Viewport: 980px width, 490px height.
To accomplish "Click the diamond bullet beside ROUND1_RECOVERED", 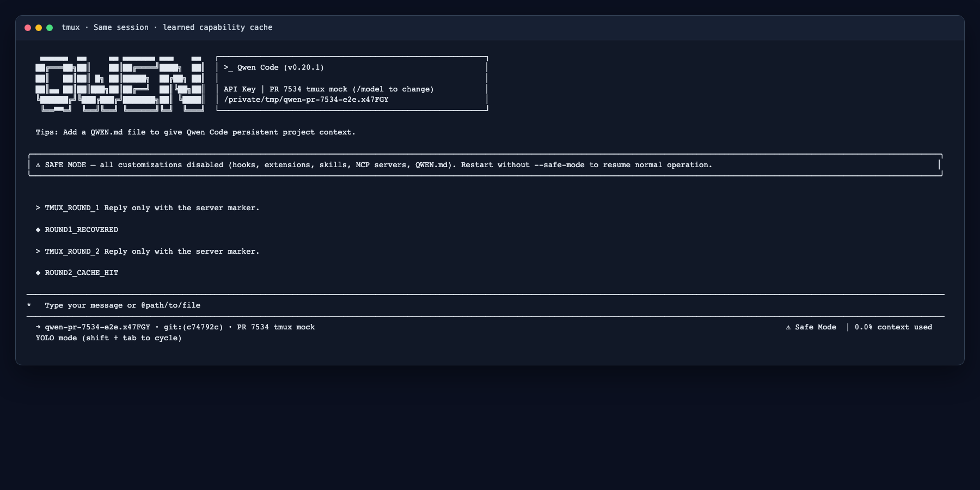I will [x=38, y=230].
